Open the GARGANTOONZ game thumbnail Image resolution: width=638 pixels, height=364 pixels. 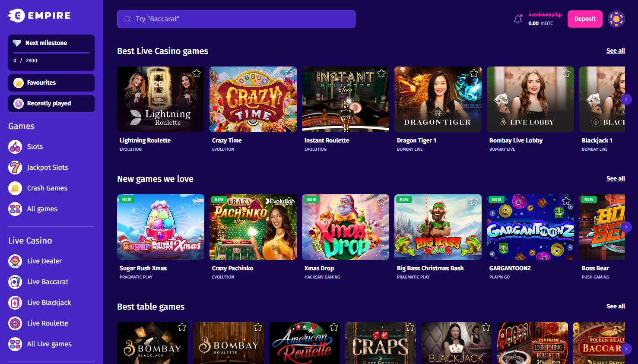tap(530, 227)
